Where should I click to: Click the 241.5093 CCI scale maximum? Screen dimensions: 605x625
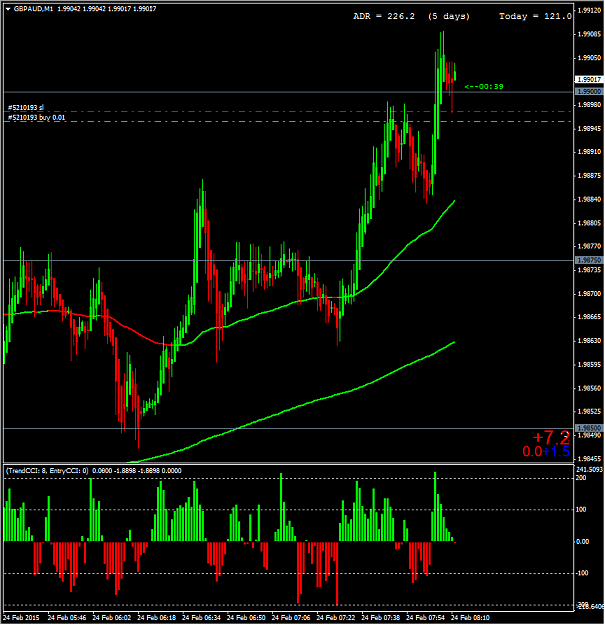(x=589, y=470)
